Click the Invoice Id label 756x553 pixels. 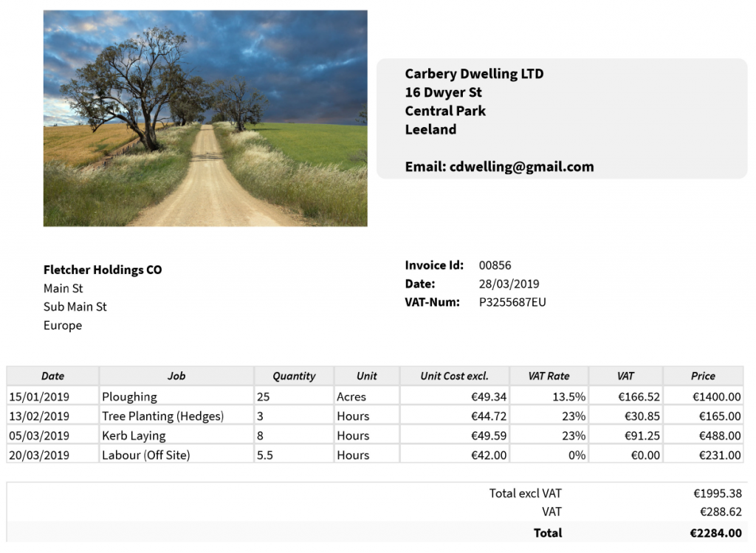(x=434, y=265)
